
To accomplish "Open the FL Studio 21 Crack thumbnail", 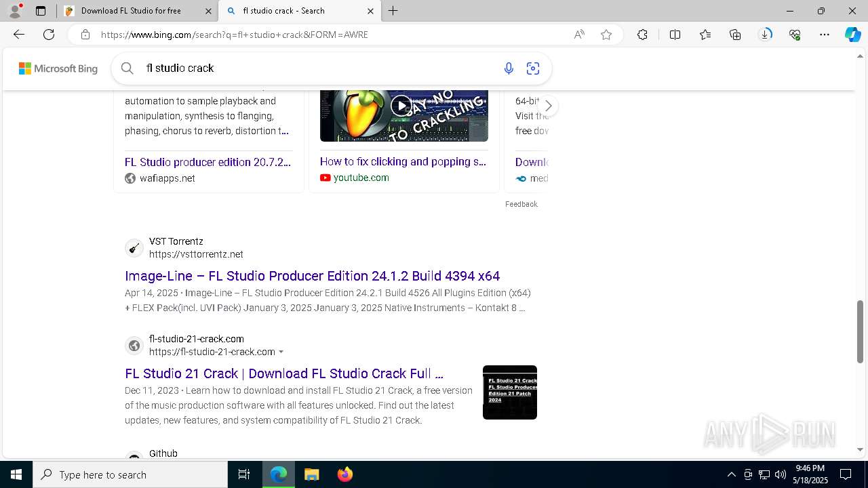I will tap(510, 392).
